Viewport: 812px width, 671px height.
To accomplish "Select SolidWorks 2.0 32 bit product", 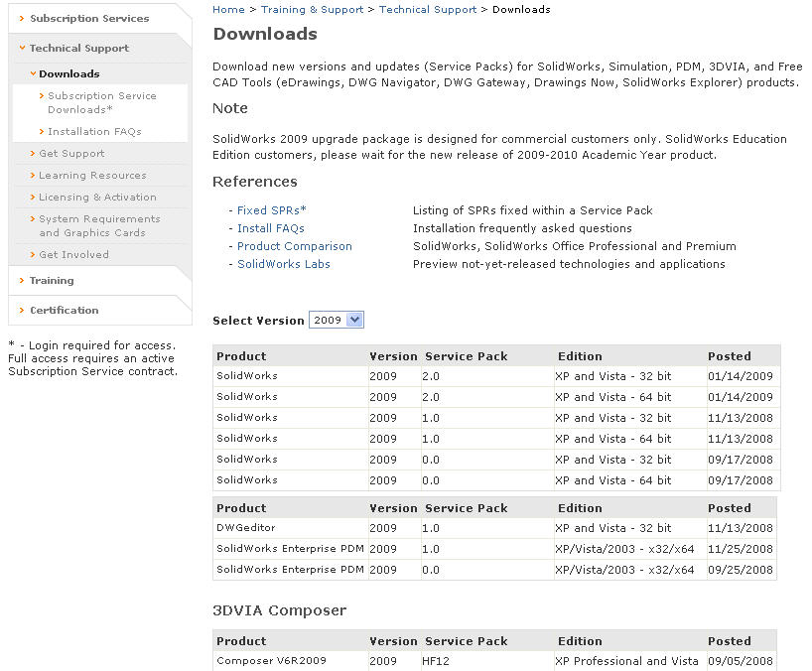I will [246, 376].
